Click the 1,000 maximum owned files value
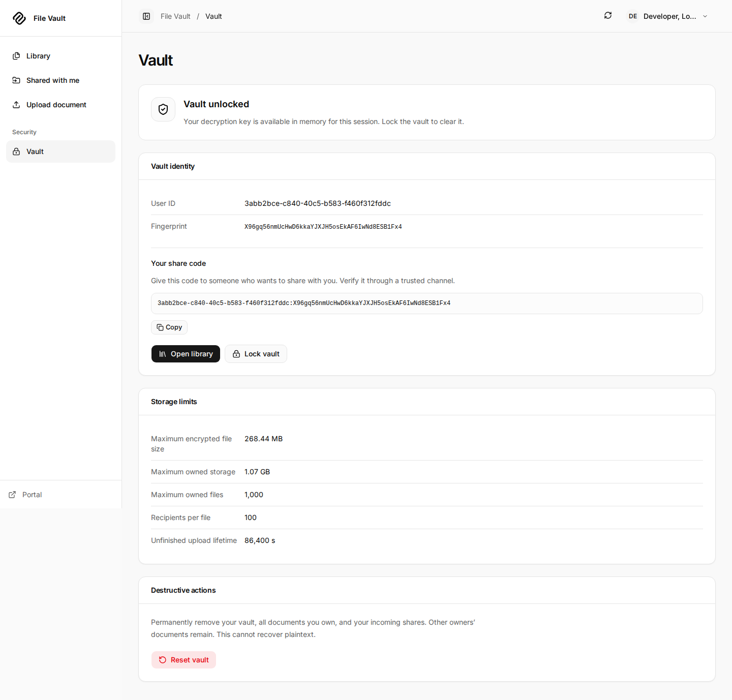 [254, 495]
